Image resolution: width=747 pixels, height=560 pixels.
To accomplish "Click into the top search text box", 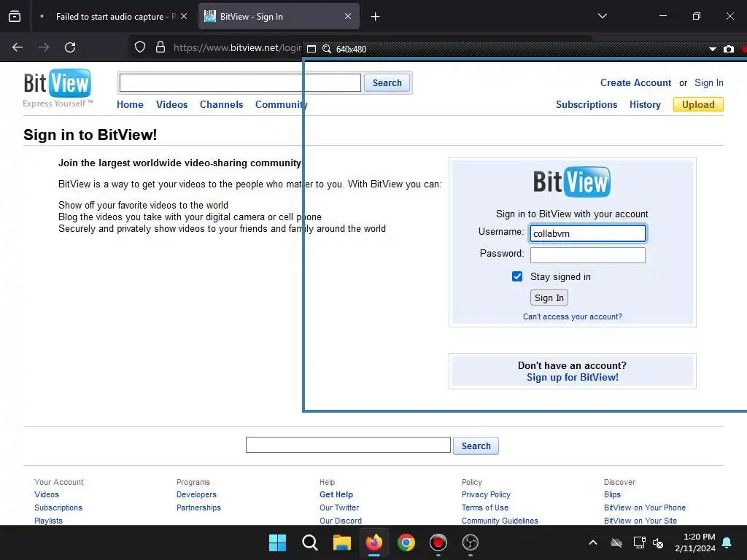I will coord(240,83).
